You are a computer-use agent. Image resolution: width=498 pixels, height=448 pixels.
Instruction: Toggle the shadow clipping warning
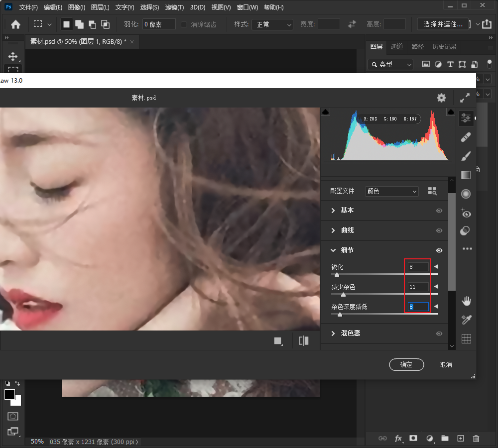(326, 112)
